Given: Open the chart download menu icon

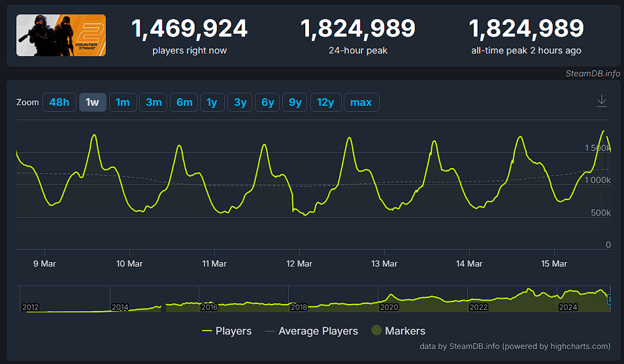Looking at the screenshot, I should 602,101.
